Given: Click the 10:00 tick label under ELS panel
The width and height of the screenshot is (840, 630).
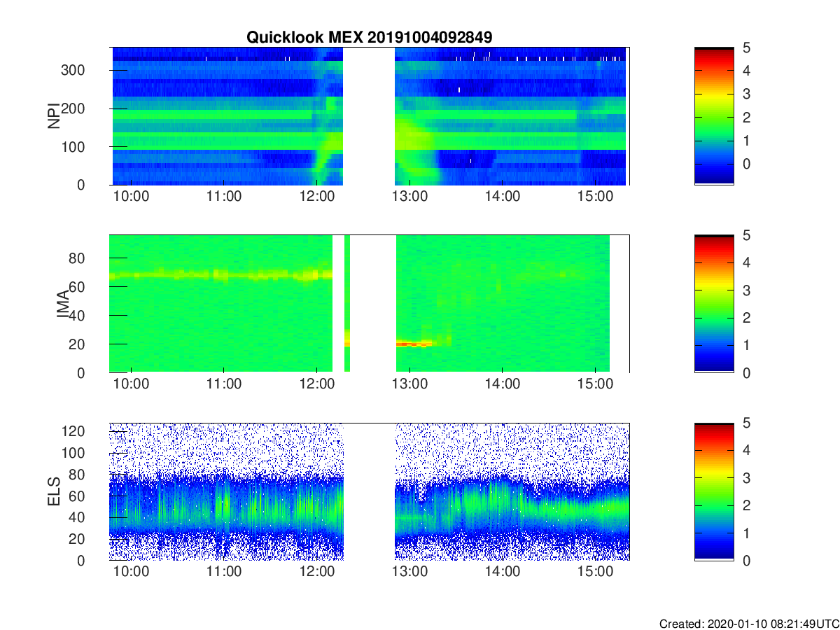Looking at the screenshot, I should pos(131,573).
